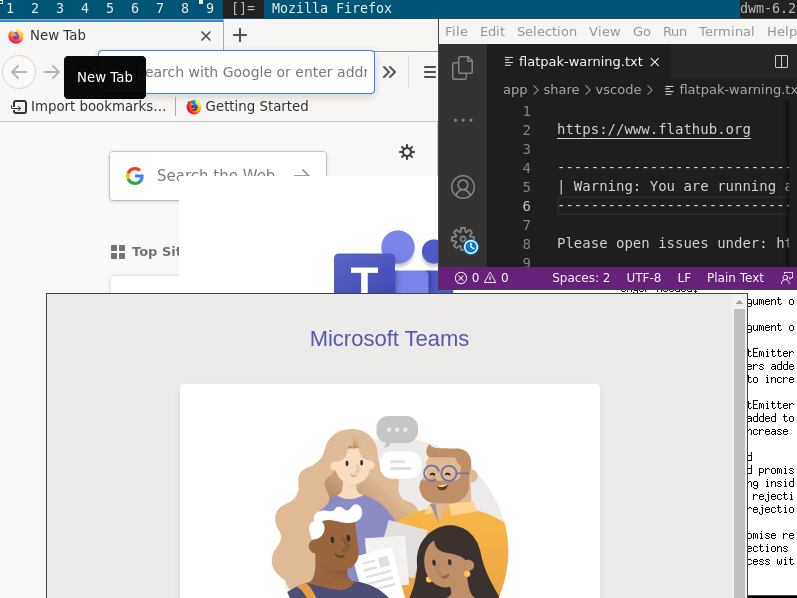The height and width of the screenshot is (598, 797).
Task: Click app breadcrumb in VS Code
Action: 515,90
